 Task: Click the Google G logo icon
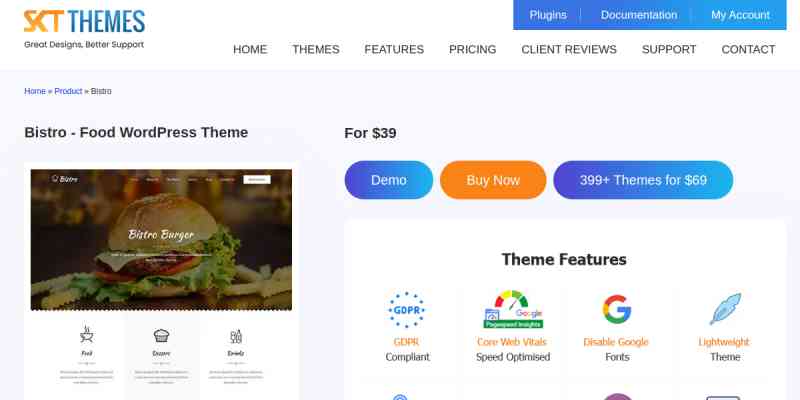pos(617,309)
